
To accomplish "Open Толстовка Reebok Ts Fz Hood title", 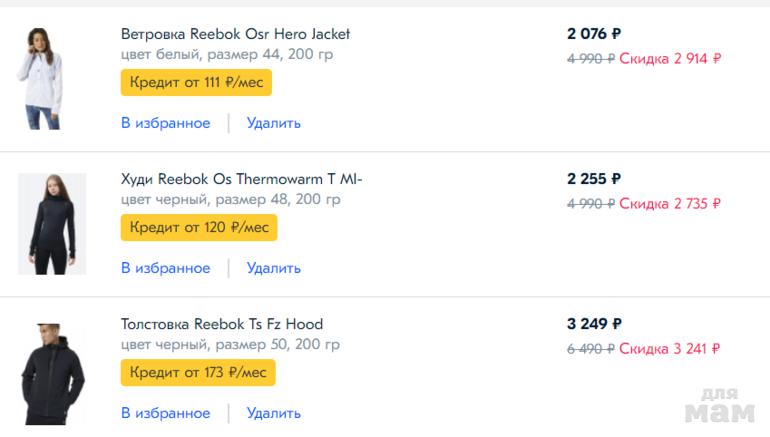I will (221, 324).
